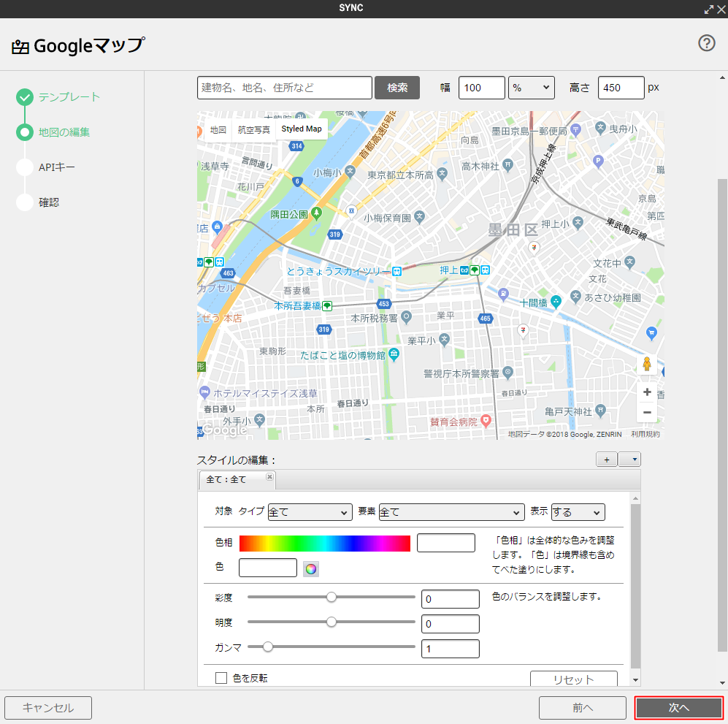This screenshot has height=724, width=728.
Task: Open the 利用規約 link on map
Action: (645, 434)
